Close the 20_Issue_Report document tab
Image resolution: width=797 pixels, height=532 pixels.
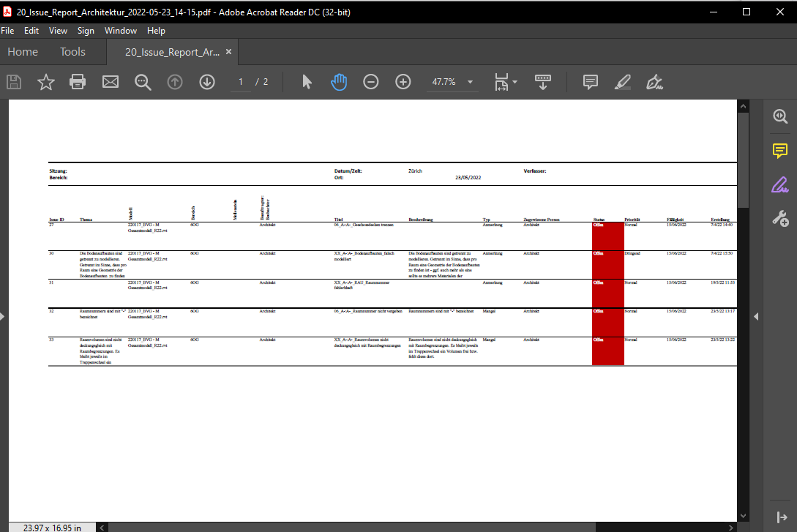(x=229, y=51)
